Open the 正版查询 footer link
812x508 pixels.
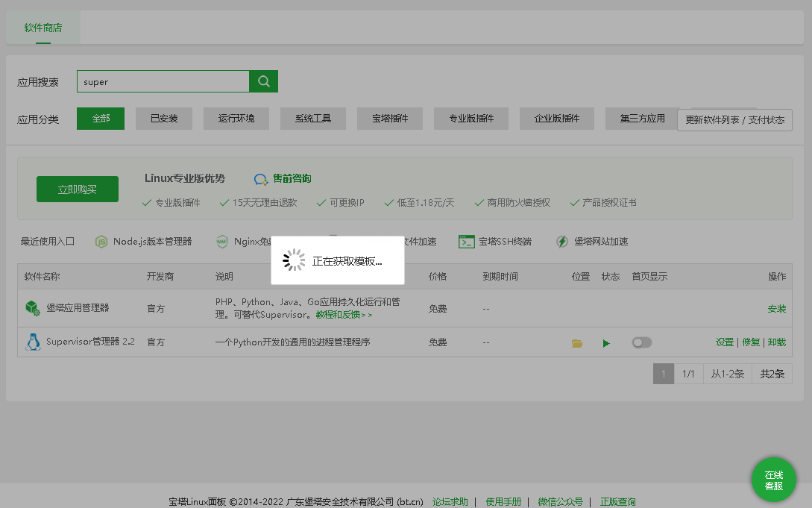tap(618, 502)
